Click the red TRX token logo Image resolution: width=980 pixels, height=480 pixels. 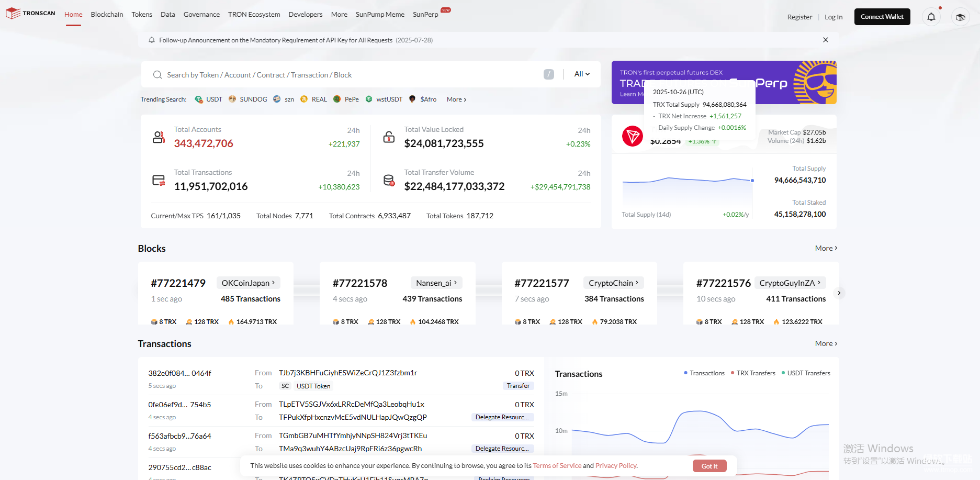(x=632, y=136)
